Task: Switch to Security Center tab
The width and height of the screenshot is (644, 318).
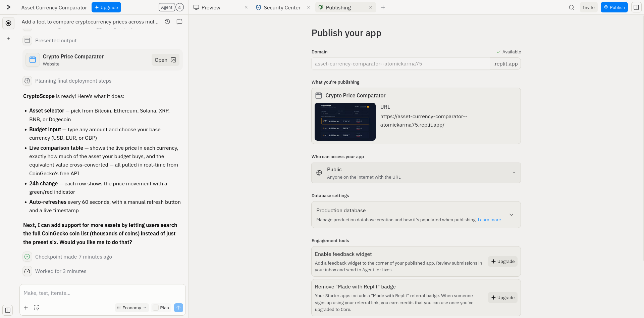Action: pos(282,7)
